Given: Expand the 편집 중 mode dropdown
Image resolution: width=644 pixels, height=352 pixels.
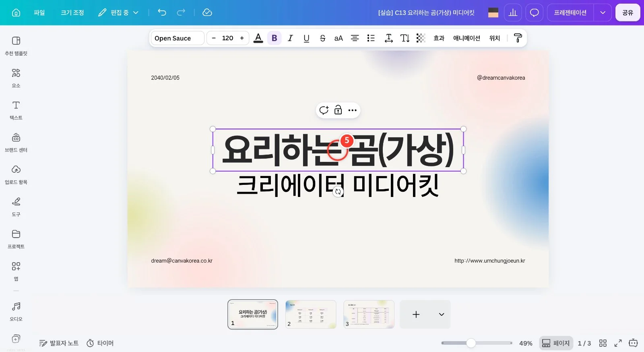Looking at the screenshot, I should [118, 12].
